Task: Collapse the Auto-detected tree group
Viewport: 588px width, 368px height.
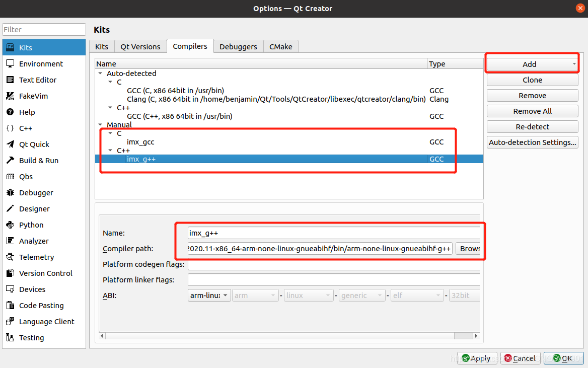Action: [101, 73]
